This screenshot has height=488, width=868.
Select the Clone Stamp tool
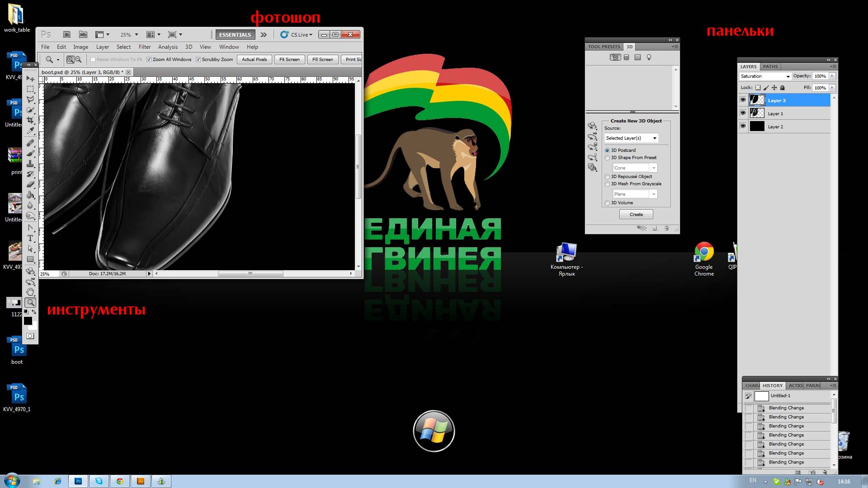pyautogui.click(x=30, y=164)
